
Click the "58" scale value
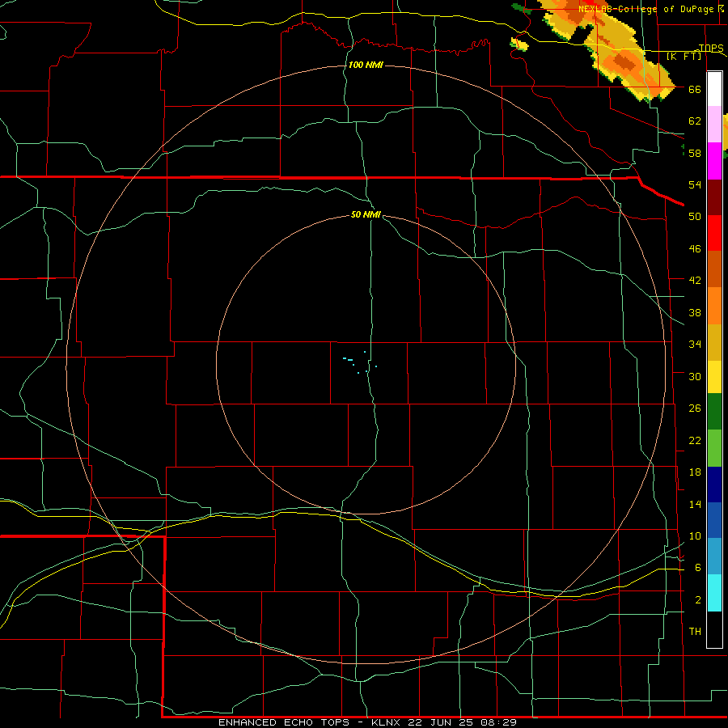click(695, 153)
